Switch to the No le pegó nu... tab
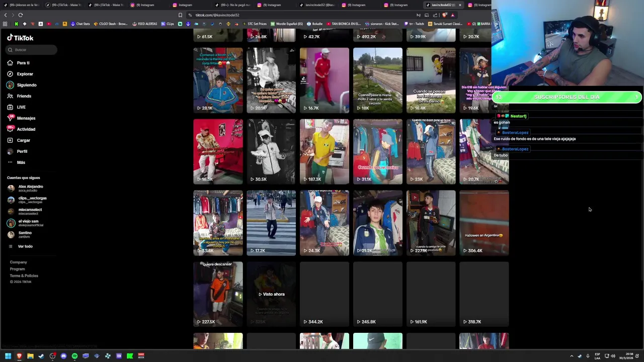The width and height of the screenshot is (644, 362). (x=232, y=5)
